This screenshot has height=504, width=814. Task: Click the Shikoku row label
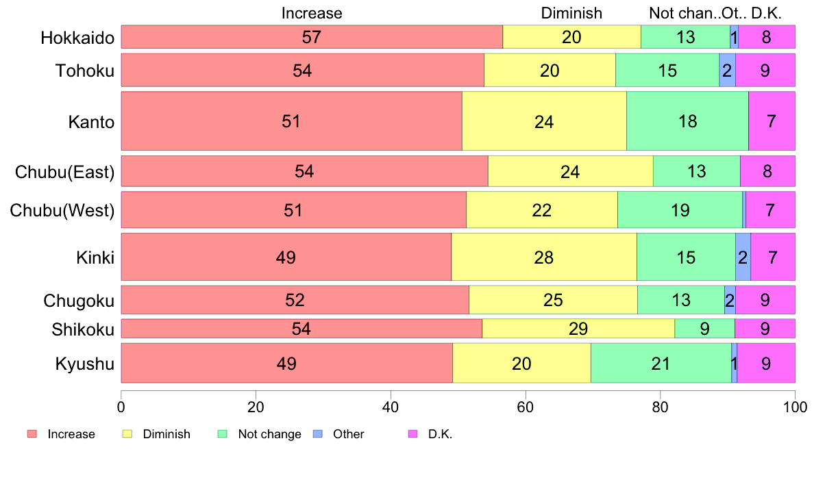(x=83, y=330)
